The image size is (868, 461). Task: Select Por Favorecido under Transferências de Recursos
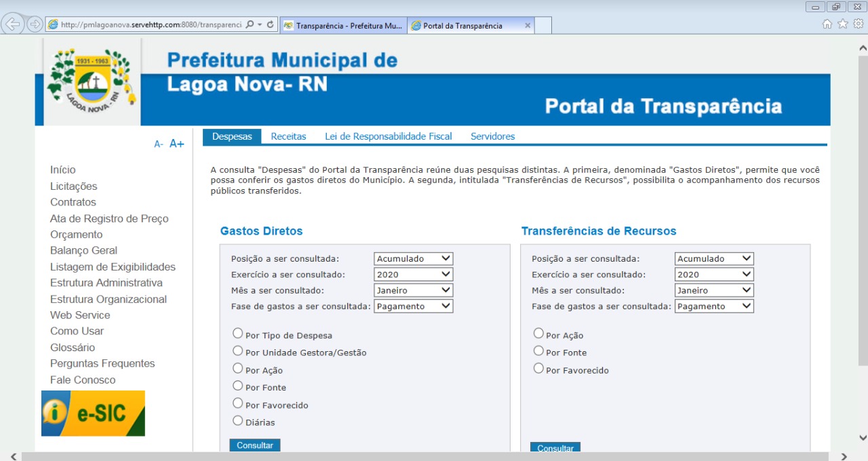[x=538, y=368]
